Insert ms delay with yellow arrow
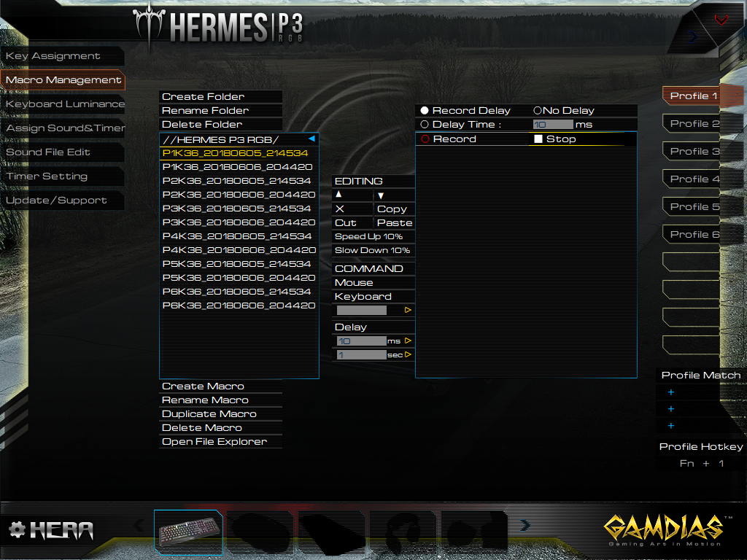This screenshot has width=747, height=560. [x=408, y=341]
